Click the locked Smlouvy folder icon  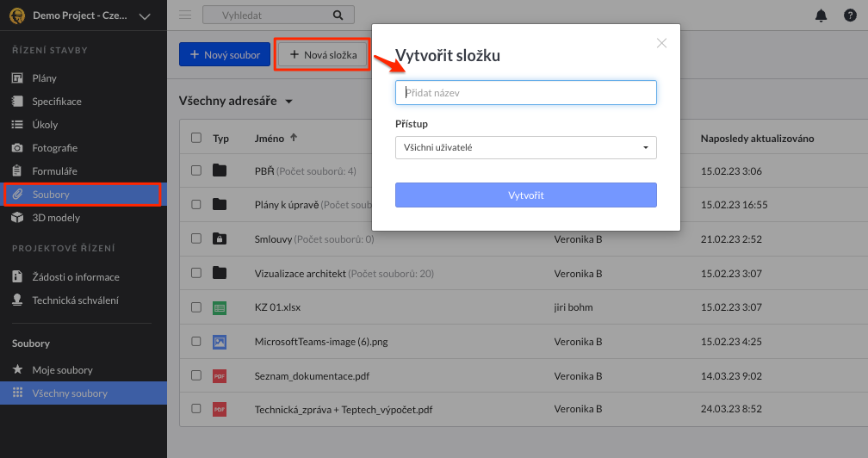click(220, 238)
